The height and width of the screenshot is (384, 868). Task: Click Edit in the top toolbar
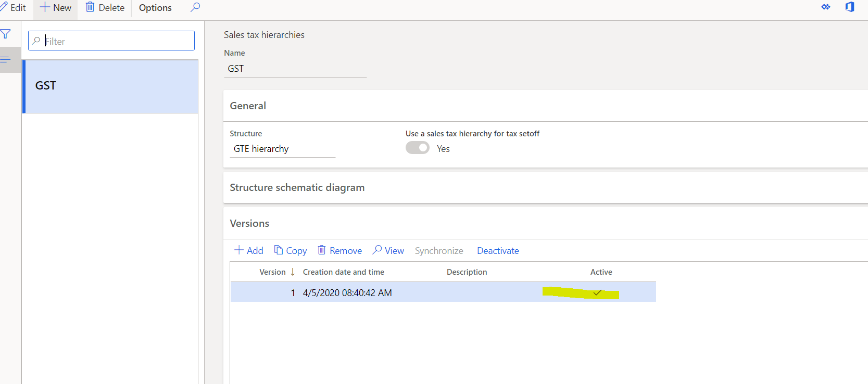14,8
